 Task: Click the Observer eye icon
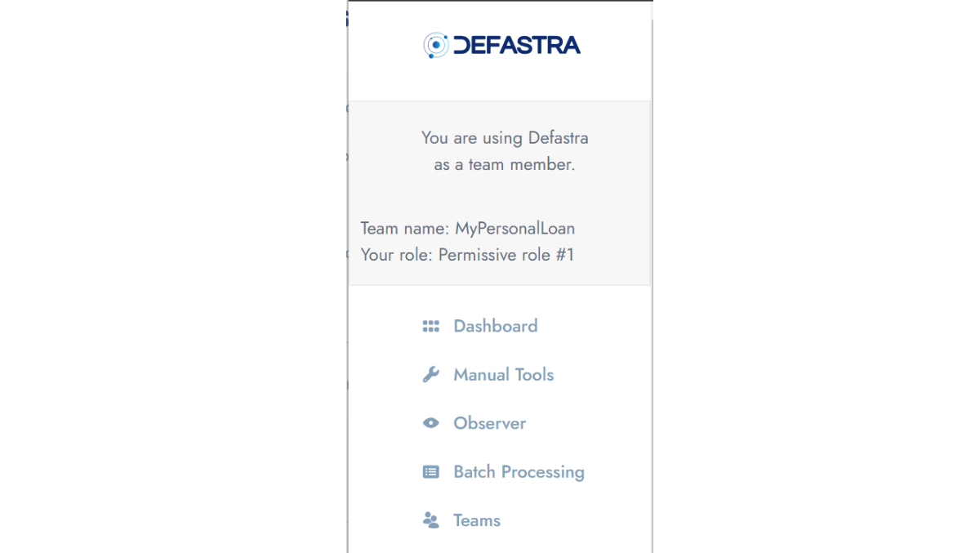click(x=430, y=423)
